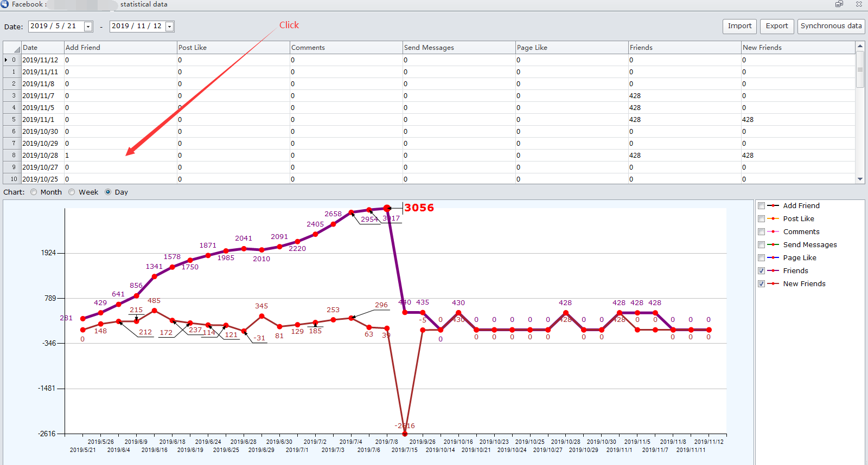
Task: Sort by the New Friends column header
Action: (798, 48)
